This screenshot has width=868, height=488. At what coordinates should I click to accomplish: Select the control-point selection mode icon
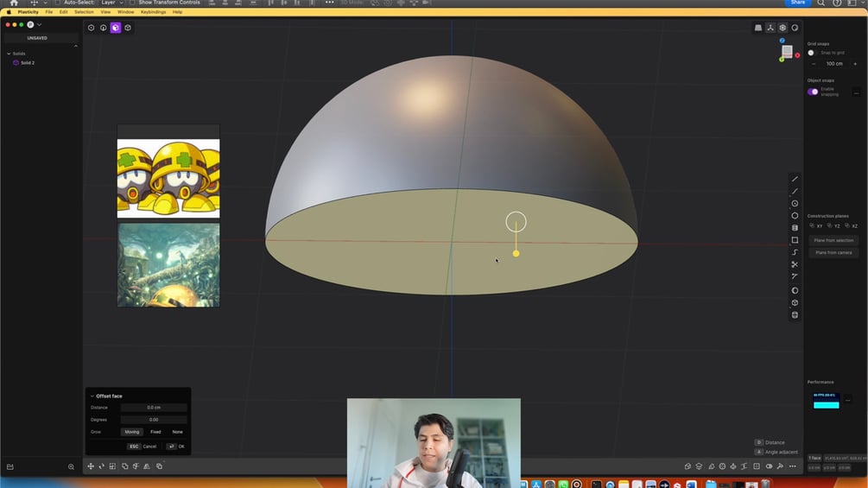point(92,28)
